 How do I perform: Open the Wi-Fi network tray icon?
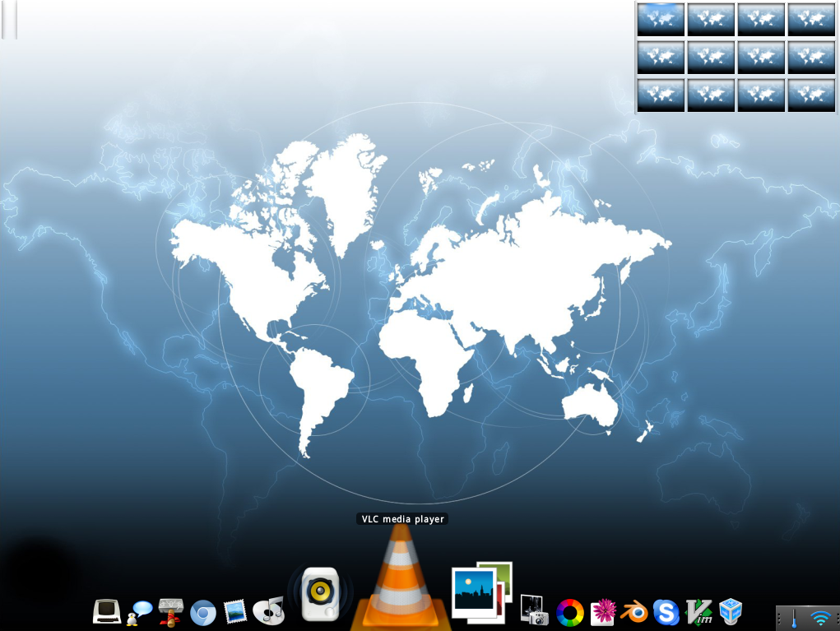(820, 618)
